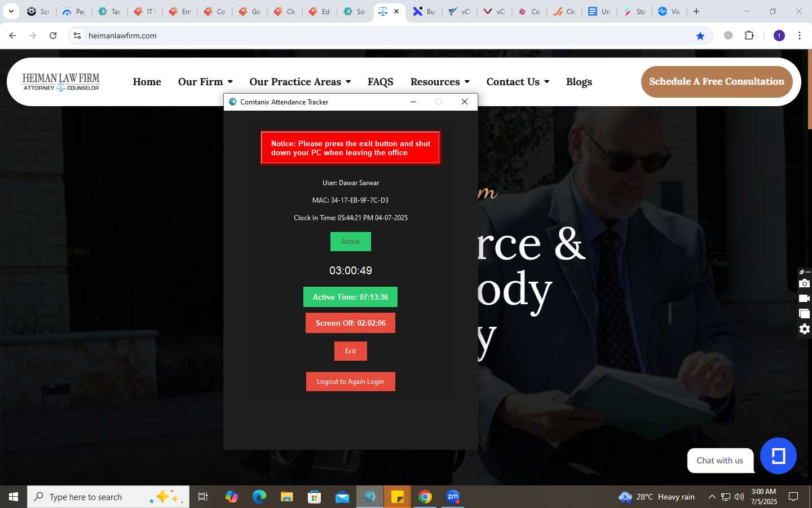Screen dimensions: 812x508
Task: Open the Chat with us bubble
Action: 720,461
